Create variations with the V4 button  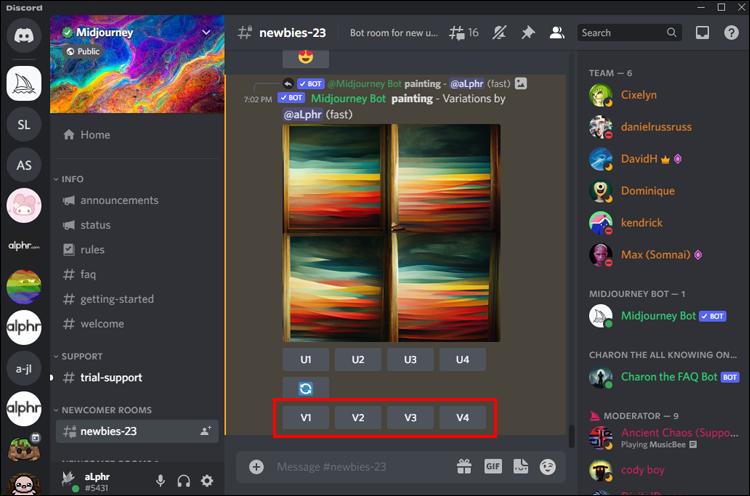point(463,418)
